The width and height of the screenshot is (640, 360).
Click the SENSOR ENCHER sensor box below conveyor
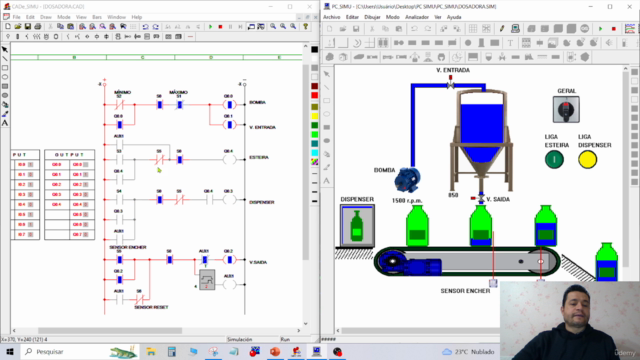[x=493, y=282]
